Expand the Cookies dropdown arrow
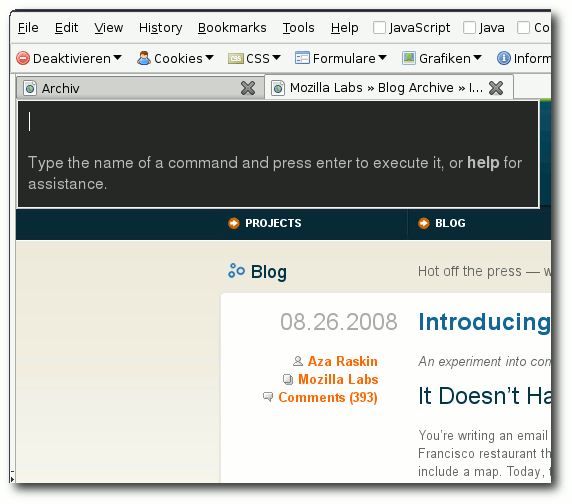572x504 pixels. [x=209, y=58]
